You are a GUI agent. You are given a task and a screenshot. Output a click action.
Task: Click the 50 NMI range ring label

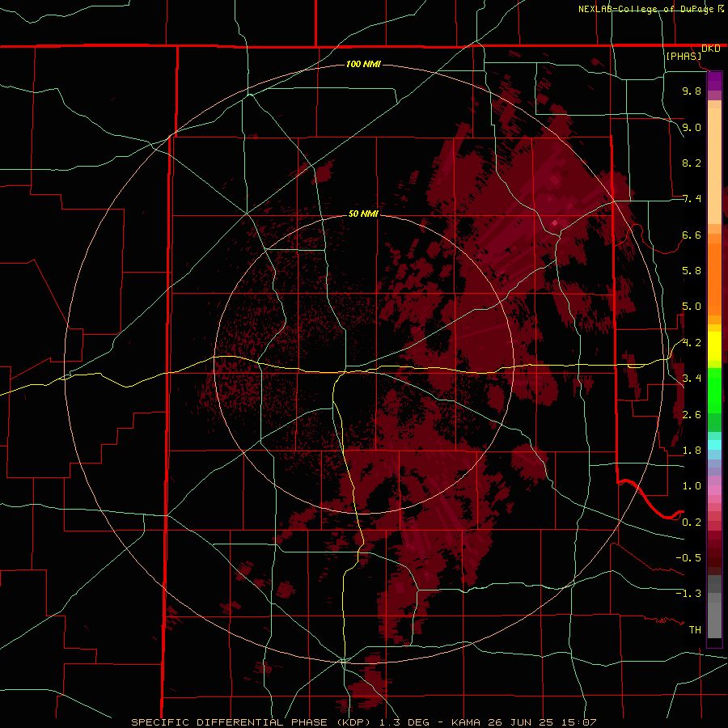363,214
